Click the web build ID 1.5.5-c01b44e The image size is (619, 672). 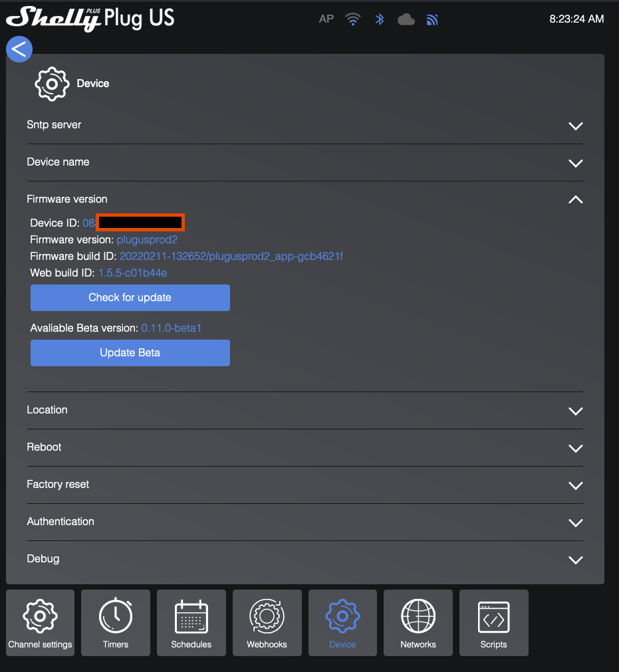click(132, 273)
